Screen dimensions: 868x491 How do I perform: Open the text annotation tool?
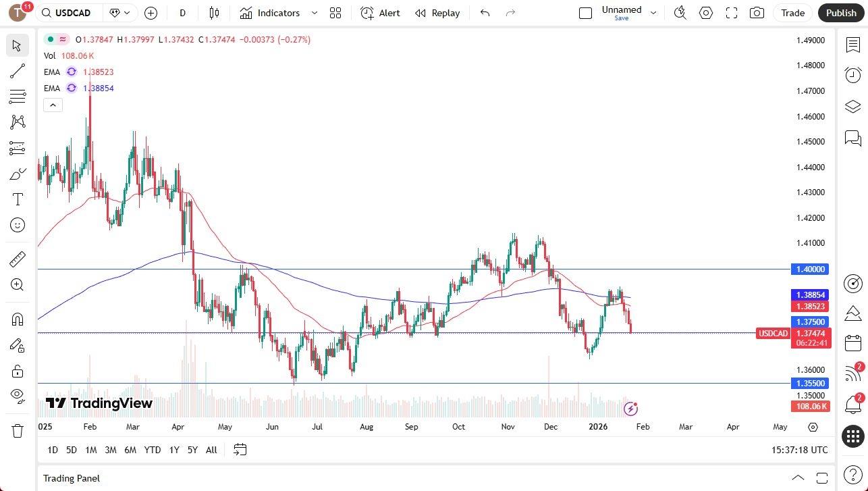coord(17,199)
